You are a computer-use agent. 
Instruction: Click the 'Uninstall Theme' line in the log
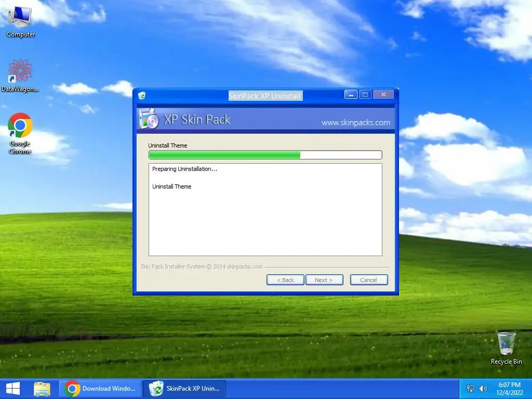171,187
